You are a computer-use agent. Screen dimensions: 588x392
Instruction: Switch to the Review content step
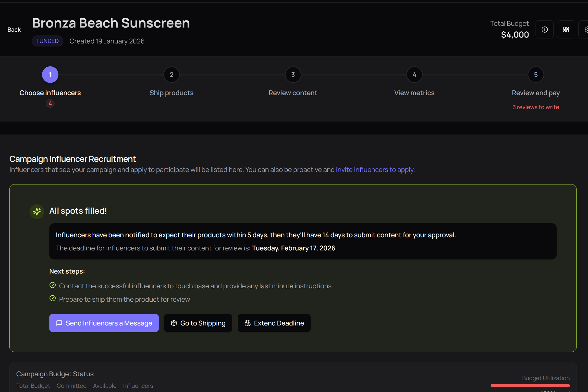pos(293,74)
